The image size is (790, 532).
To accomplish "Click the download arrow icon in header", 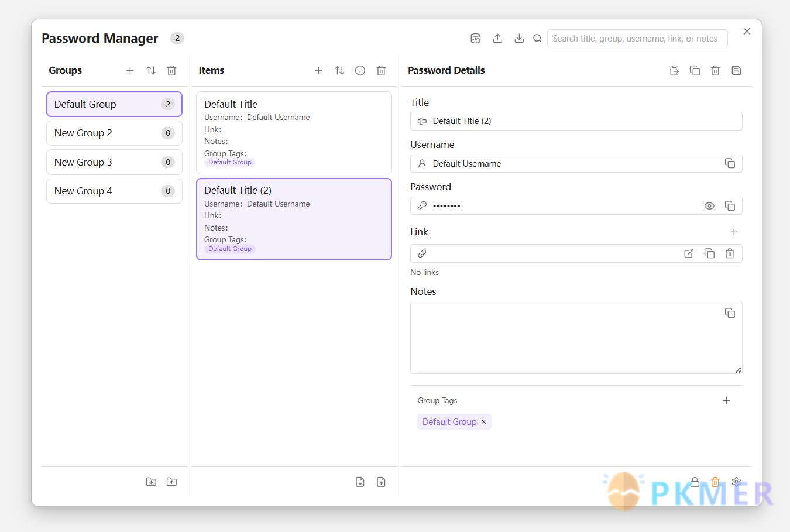I will click(519, 39).
